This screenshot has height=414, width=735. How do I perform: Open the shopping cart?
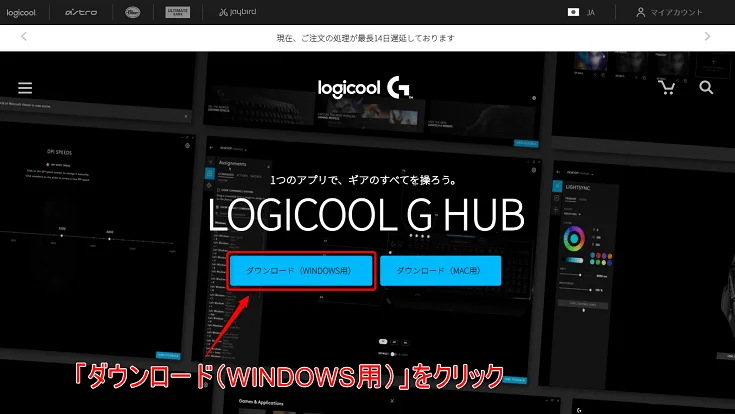point(666,87)
